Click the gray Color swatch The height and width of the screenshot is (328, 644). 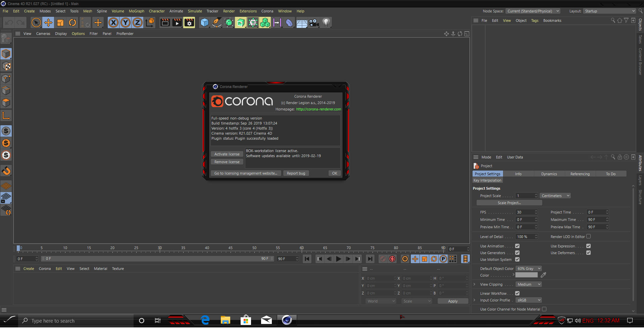tap(526, 275)
